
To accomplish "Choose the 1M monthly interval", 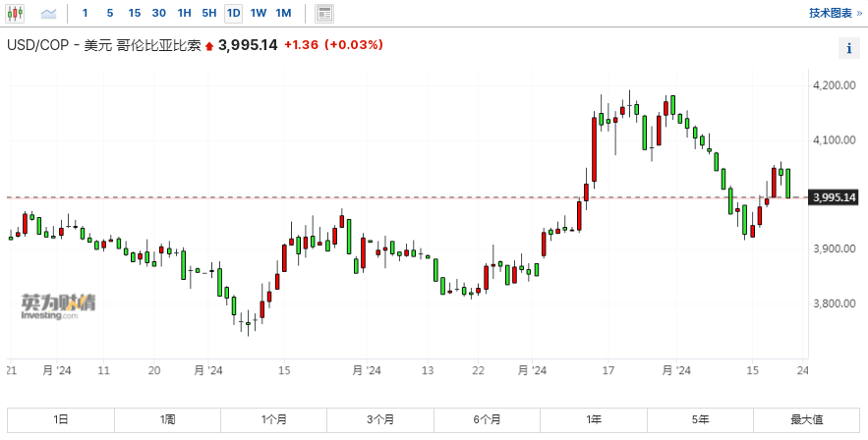I will click(x=283, y=14).
